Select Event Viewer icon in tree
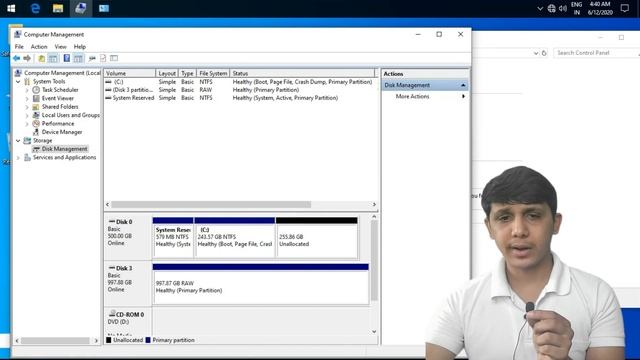640x360 pixels. tap(36, 98)
